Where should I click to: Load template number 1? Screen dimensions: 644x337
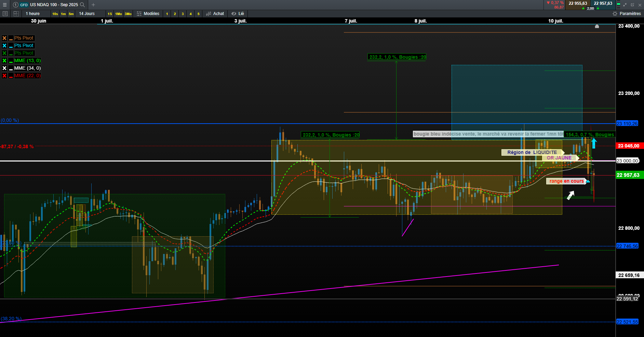(167, 14)
